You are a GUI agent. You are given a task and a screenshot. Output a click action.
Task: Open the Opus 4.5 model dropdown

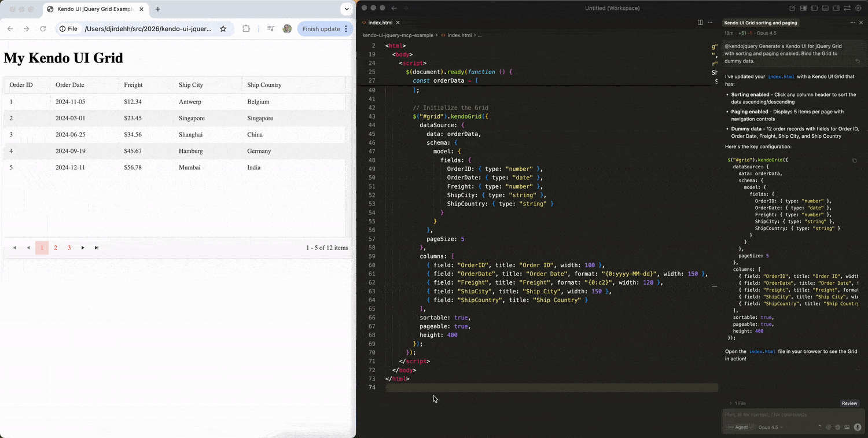771,427
